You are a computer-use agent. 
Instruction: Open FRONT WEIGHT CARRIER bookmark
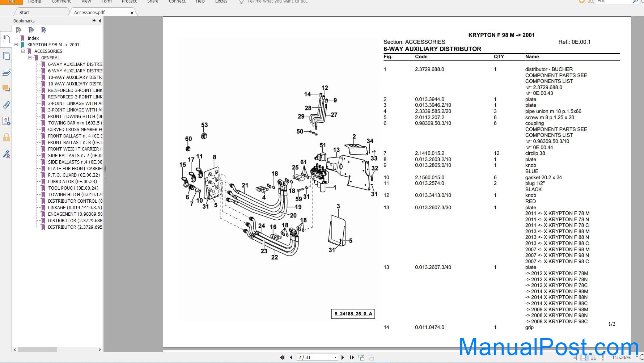[x=75, y=149]
